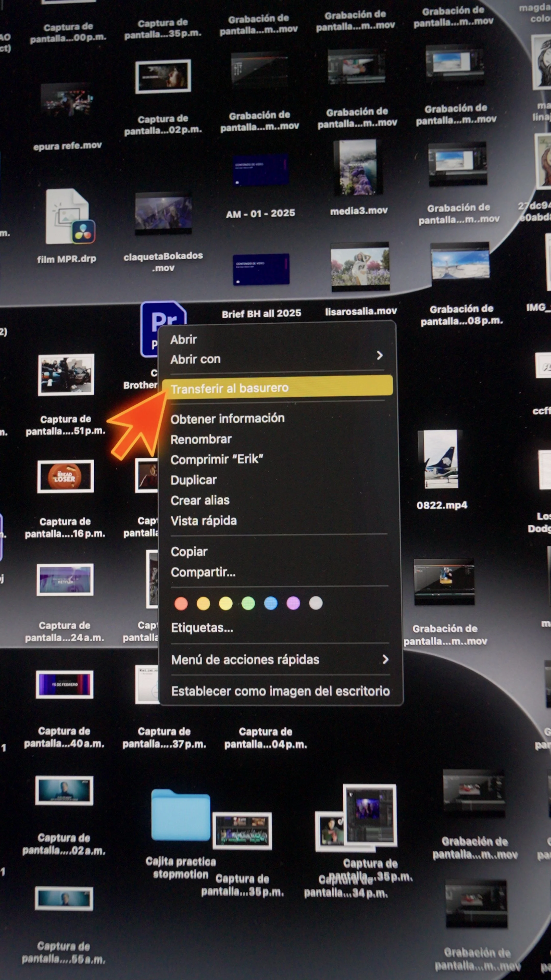Select the 'Brief BH all 2025' file thumbnail
The width and height of the screenshot is (551, 980).
click(x=261, y=269)
